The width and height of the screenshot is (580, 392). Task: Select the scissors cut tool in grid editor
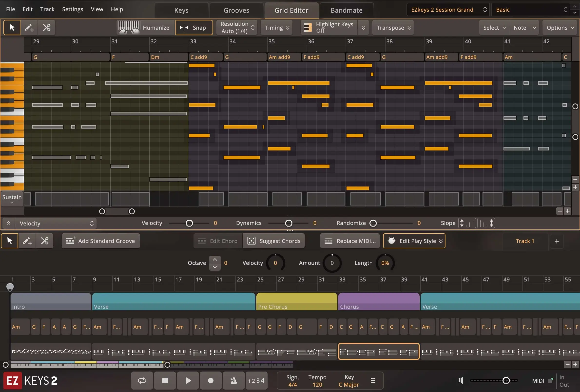pos(46,28)
